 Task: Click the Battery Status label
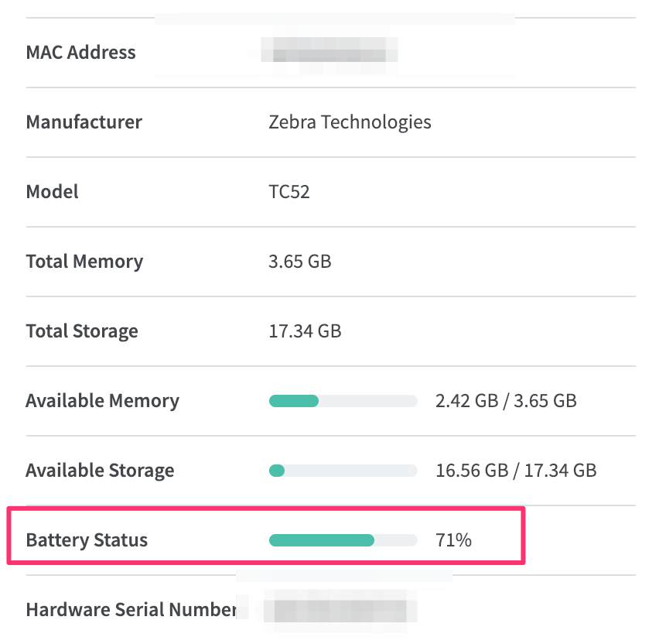[x=87, y=540]
